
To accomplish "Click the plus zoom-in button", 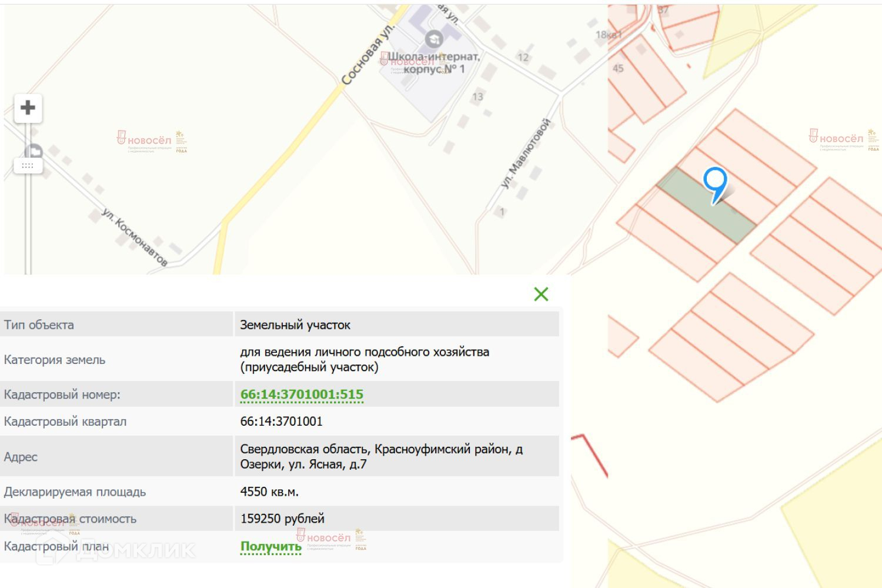I will pos(28,108).
